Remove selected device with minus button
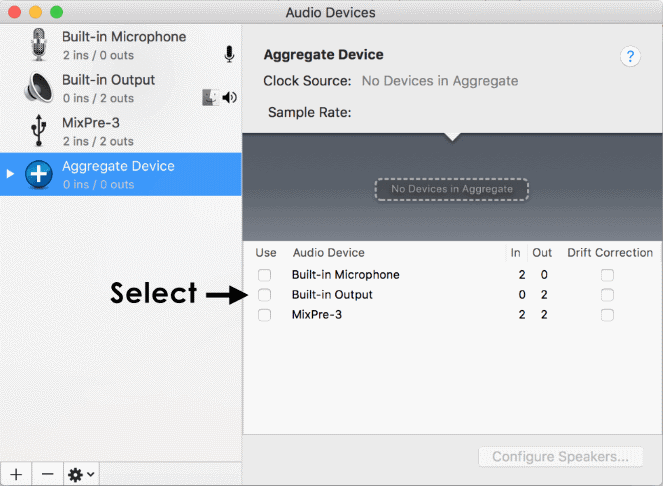The image size is (663, 486). click(46, 474)
